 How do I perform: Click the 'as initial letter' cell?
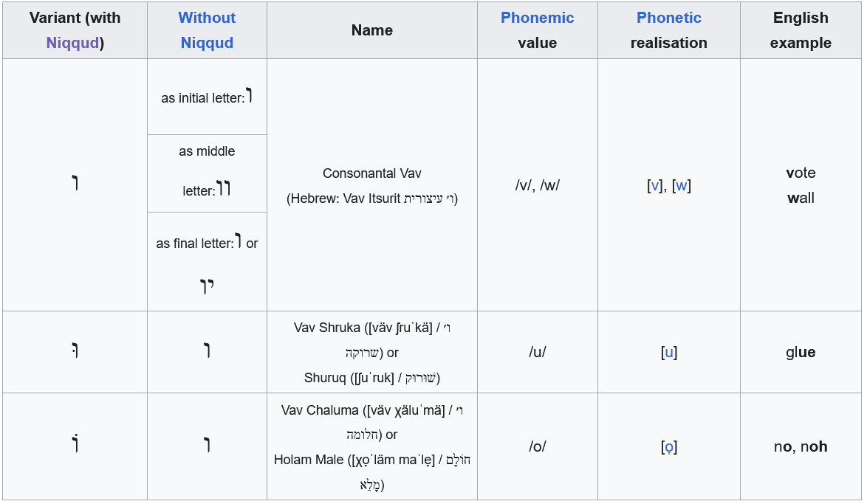point(202,98)
